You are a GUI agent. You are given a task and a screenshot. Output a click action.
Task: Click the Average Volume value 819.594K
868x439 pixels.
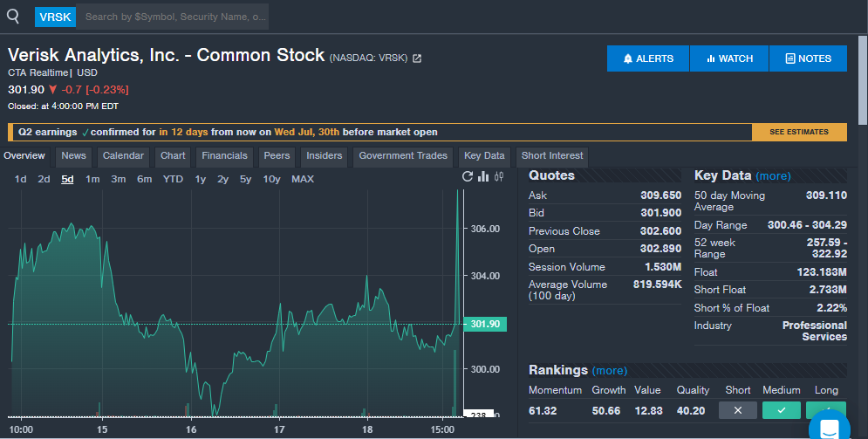[658, 285]
